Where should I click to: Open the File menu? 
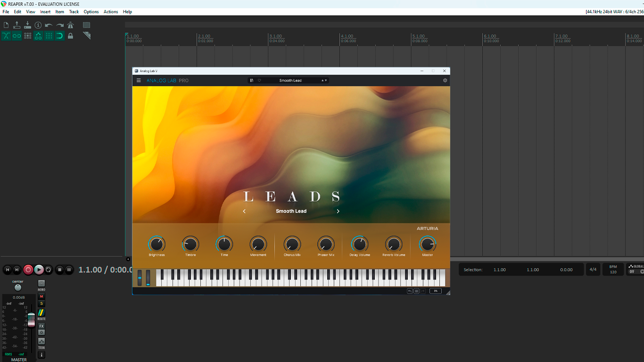[x=6, y=12]
